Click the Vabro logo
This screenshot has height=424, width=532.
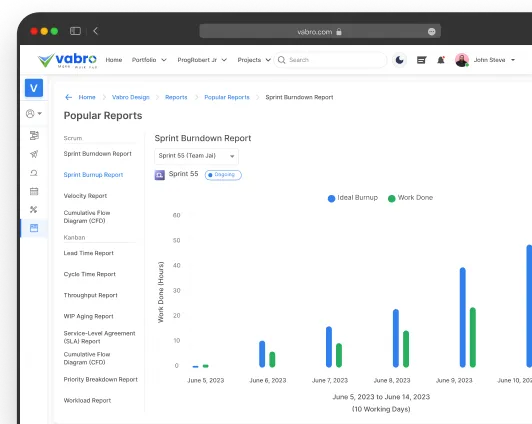(67, 60)
